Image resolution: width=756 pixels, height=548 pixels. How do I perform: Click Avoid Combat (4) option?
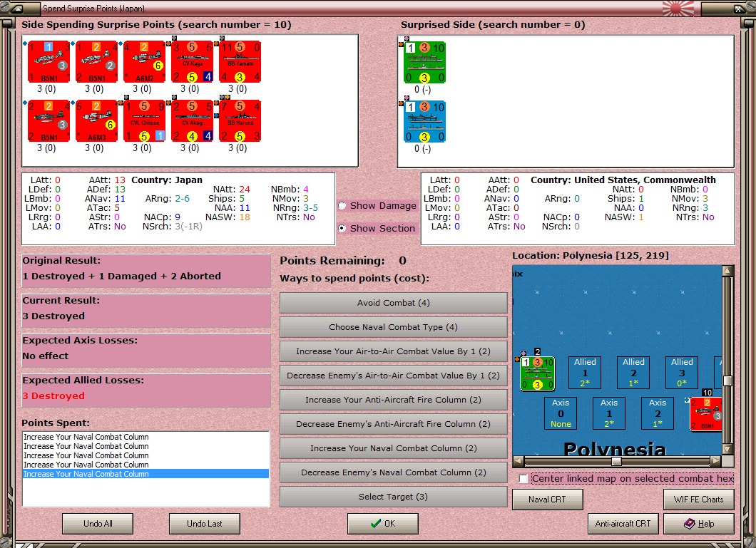point(394,303)
